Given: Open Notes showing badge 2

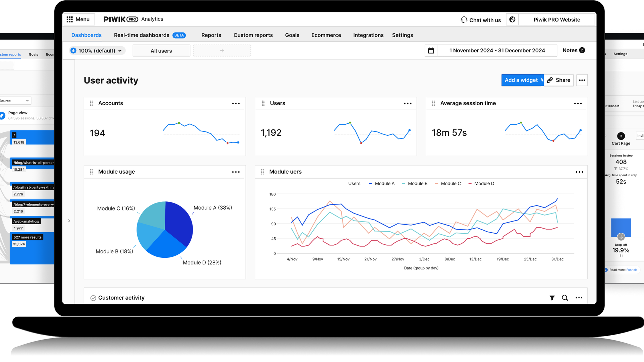Looking at the screenshot, I should tap(573, 50).
